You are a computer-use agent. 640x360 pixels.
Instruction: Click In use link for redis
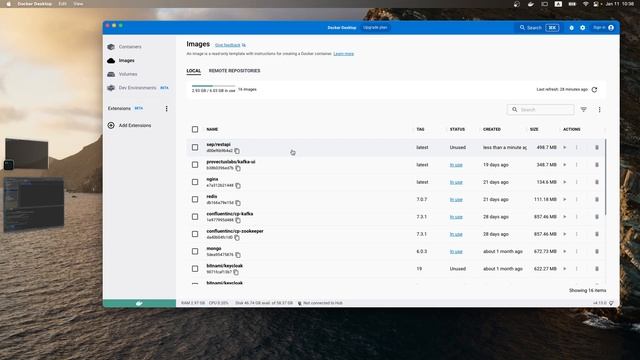pos(456,200)
